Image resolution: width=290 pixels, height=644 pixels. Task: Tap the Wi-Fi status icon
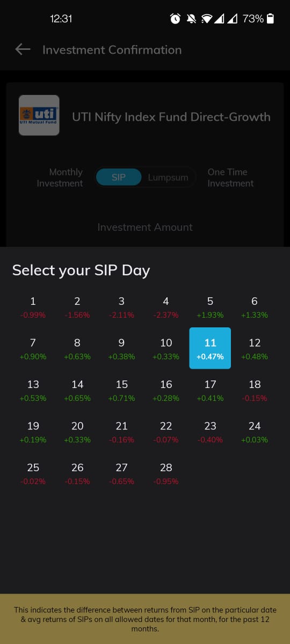click(206, 19)
